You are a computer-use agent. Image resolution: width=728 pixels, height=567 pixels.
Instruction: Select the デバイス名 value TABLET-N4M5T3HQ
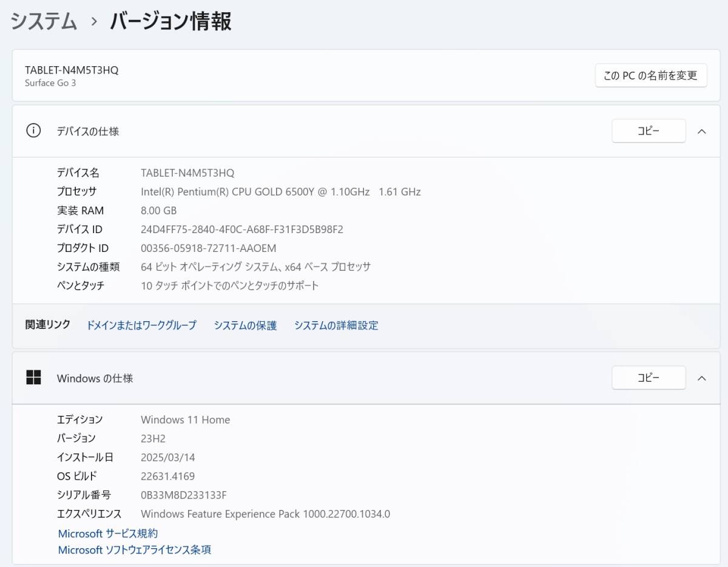coord(187,173)
